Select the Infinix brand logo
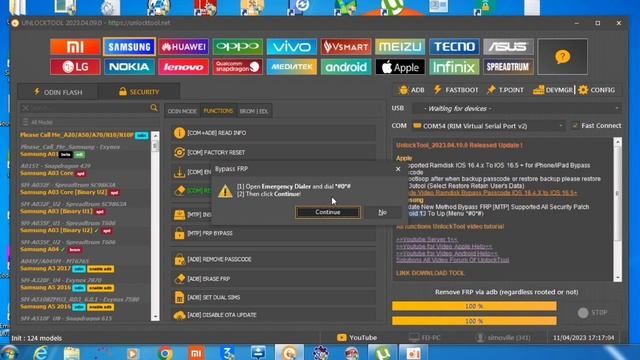 tap(454, 67)
